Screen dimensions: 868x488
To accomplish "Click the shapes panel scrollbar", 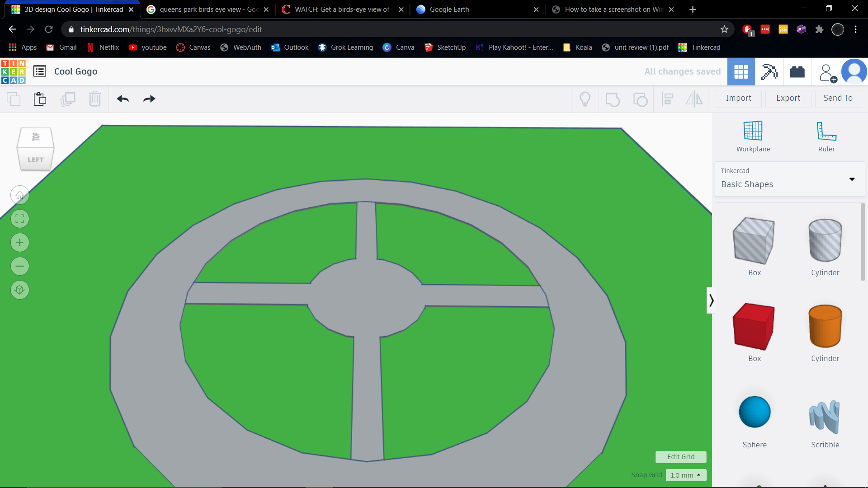I will [x=863, y=242].
